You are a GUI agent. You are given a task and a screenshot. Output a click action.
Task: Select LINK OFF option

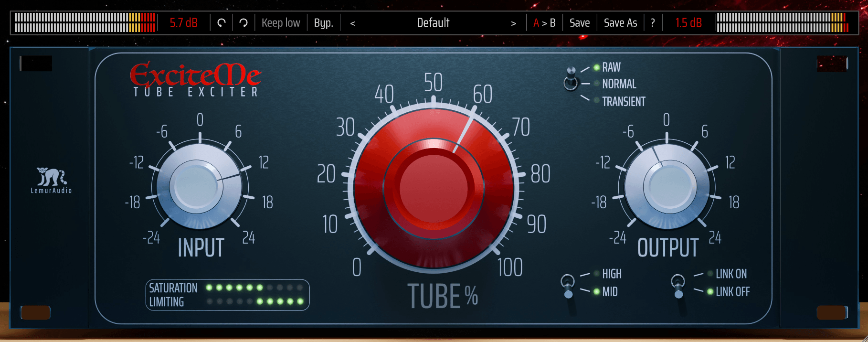(x=732, y=291)
